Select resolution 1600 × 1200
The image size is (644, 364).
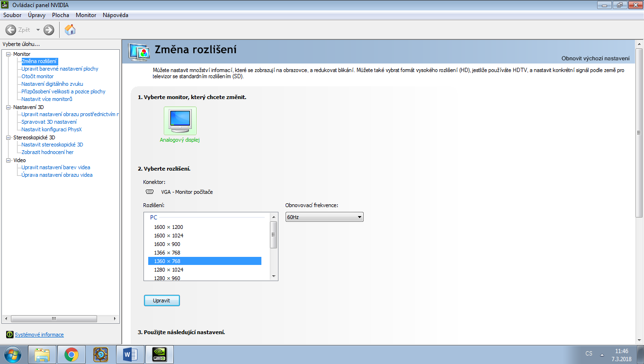click(x=205, y=227)
